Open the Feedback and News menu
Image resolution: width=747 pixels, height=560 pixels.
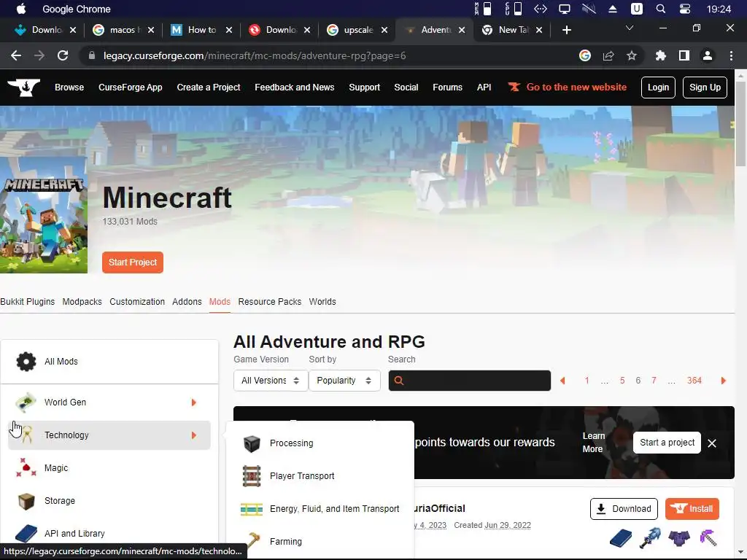(295, 87)
